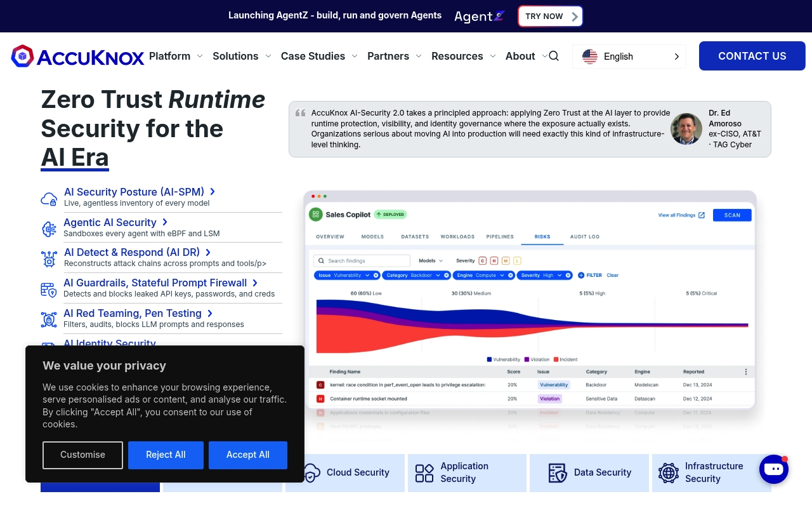
Task: Click the red C badge on the kernel row
Action: (x=320, y=385)
